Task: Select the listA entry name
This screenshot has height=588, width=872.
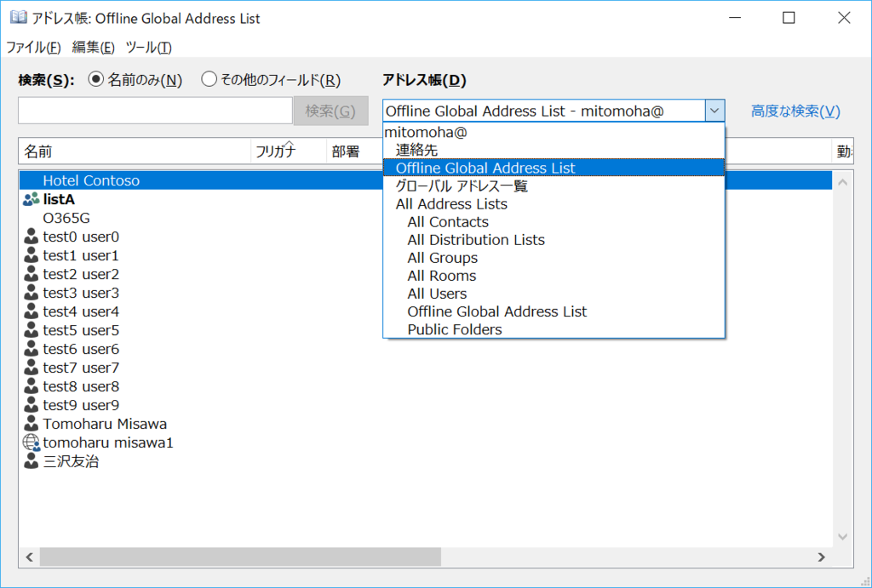Action: [x=59, y=199]
